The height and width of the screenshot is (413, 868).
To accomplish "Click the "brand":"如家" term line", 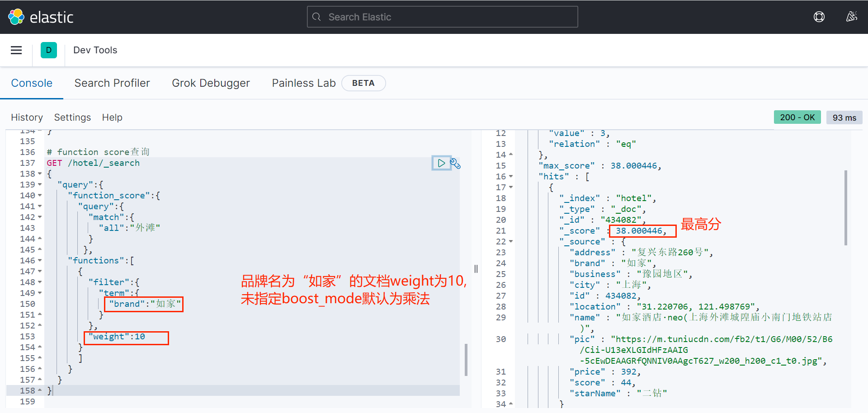I will click(145, 304).
